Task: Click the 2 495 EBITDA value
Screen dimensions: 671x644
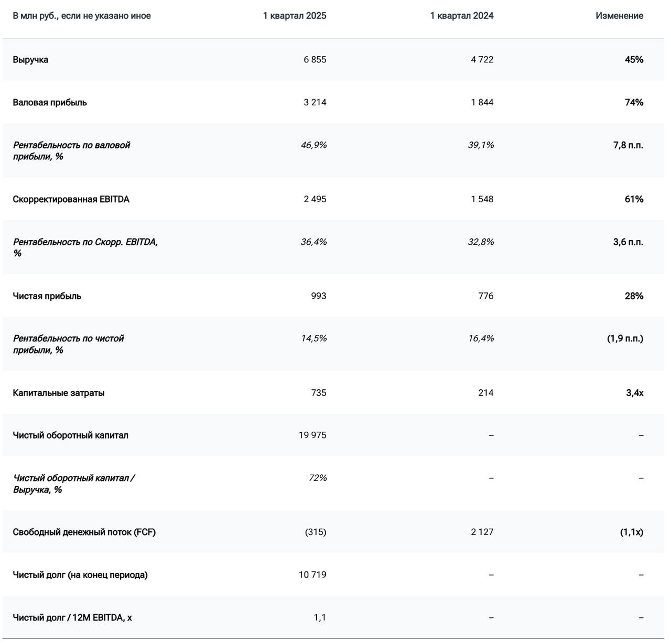Action: [x=315, y=199]
